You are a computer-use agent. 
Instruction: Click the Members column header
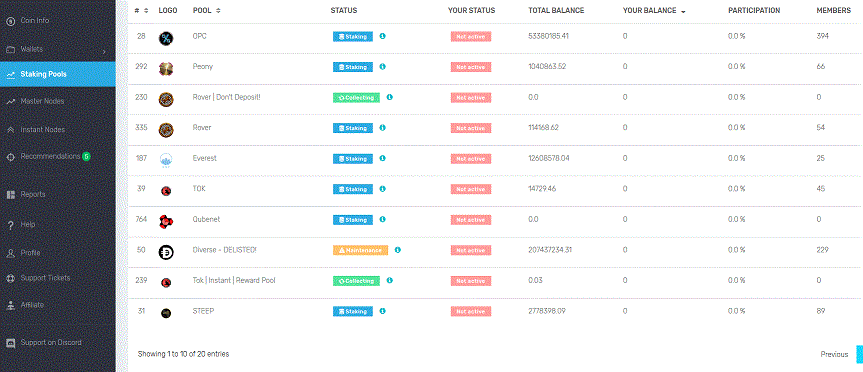pos(833,10)
